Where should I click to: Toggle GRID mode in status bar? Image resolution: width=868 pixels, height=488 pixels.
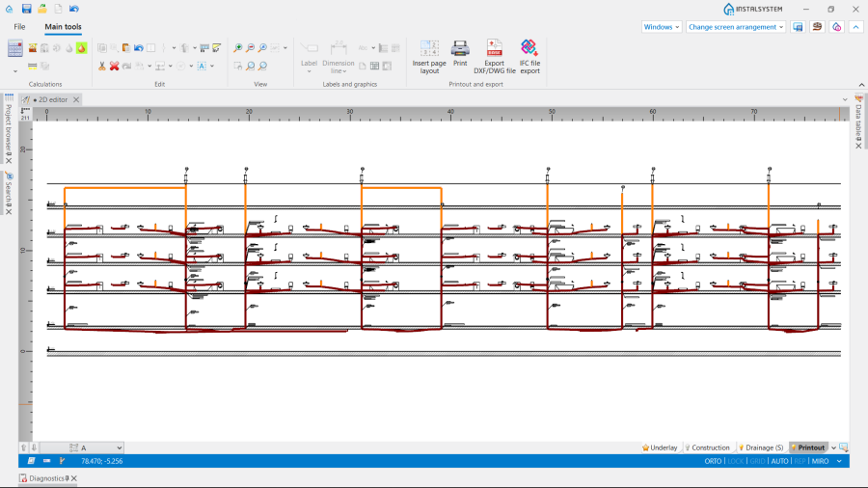[758, 461]
